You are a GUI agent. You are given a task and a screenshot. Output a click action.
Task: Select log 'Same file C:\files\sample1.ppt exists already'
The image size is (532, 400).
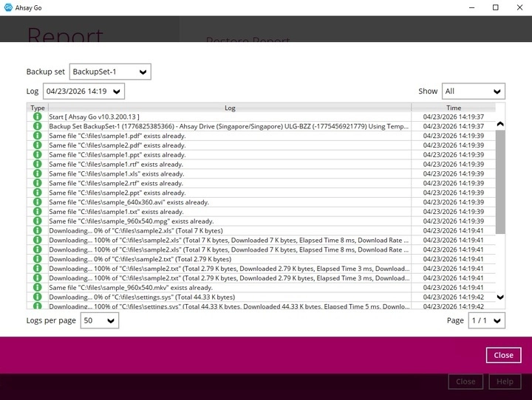point(261,154)
